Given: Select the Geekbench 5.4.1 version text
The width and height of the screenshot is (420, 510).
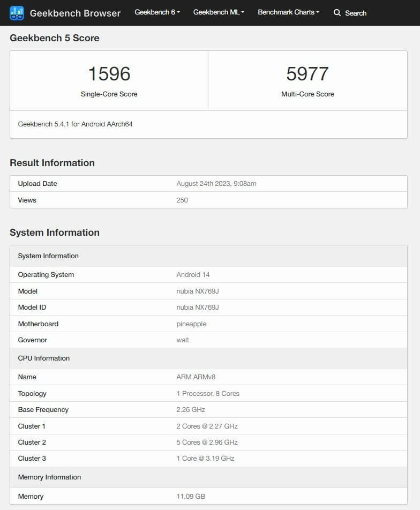Looking at the screenshot, I should click(75, 124).
